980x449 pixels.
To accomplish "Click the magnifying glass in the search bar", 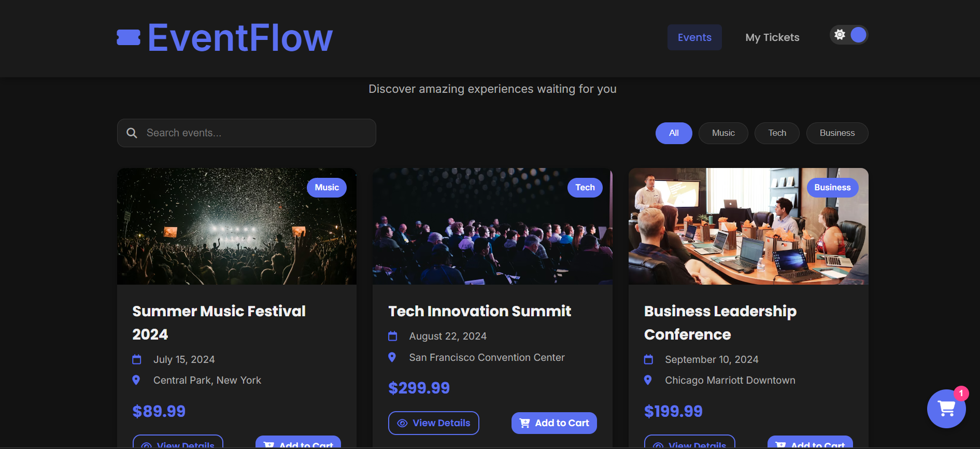I will [x=132, y=133].
